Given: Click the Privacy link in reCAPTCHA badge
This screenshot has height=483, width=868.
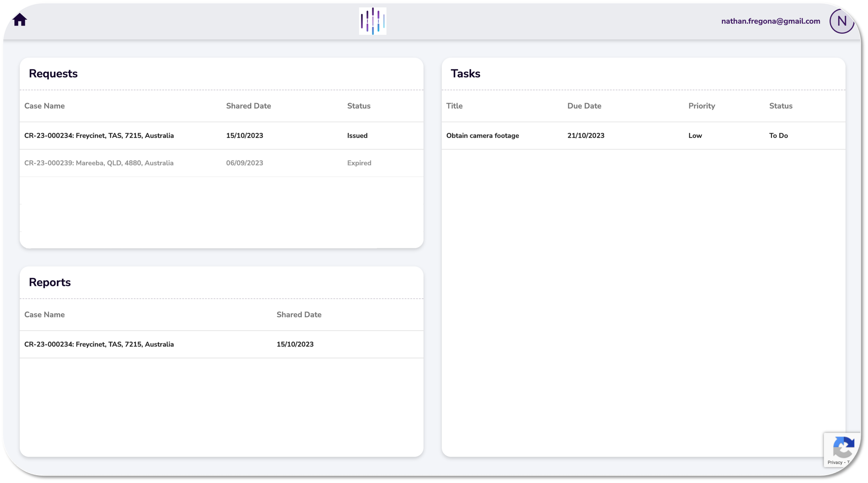Looking at the screenshot, I should [835, 462].
